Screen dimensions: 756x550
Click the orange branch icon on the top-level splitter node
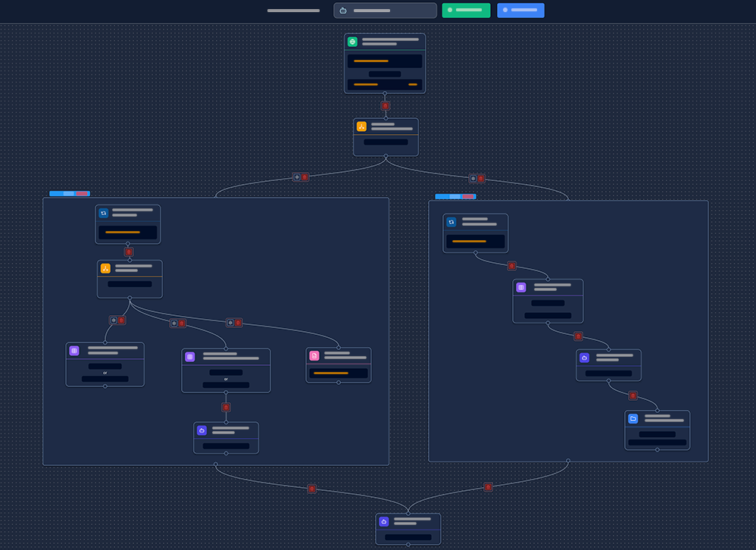click(361, 127)
